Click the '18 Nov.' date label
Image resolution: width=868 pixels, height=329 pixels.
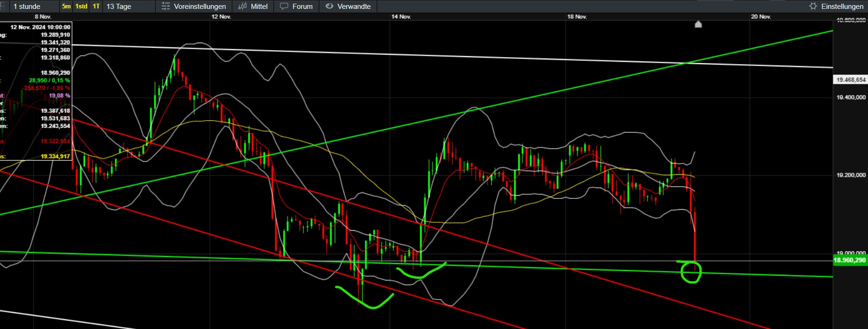pos(577,17)
